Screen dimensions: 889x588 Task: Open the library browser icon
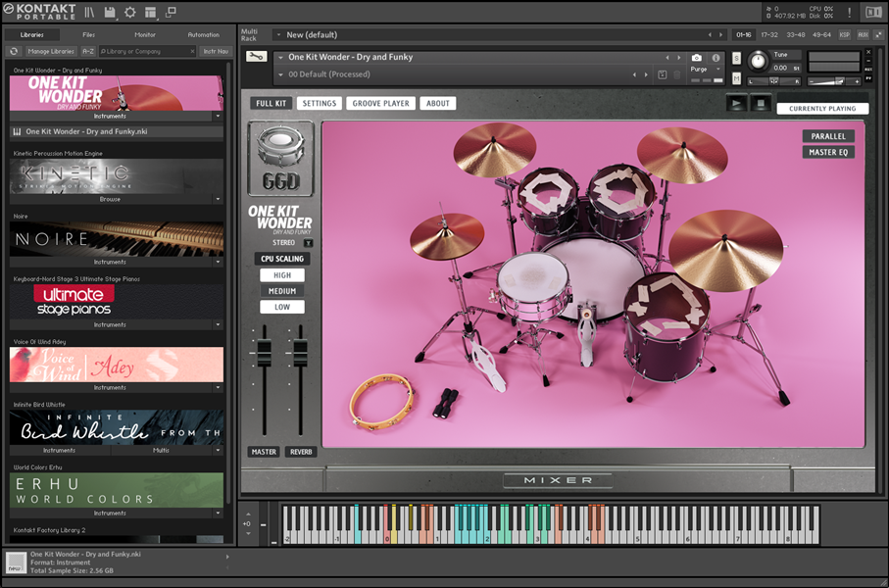(x=89, y=12)
